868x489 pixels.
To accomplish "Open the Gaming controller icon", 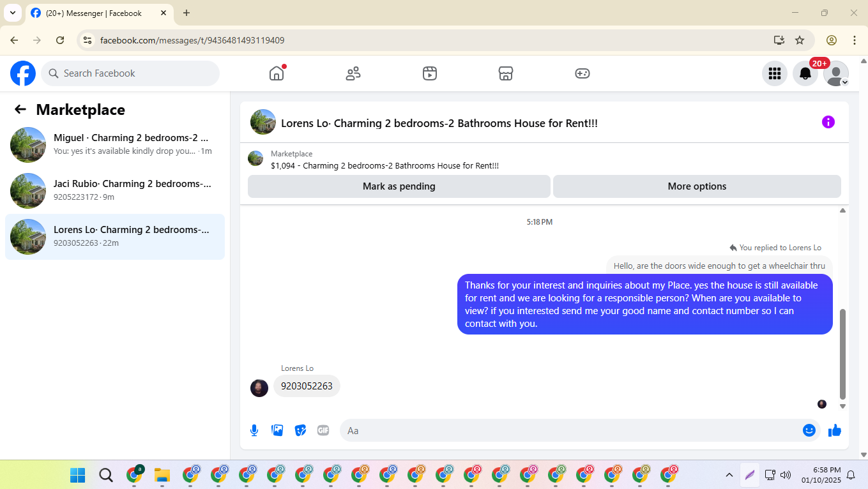I will pyautogui.click(x=582, y=73).
